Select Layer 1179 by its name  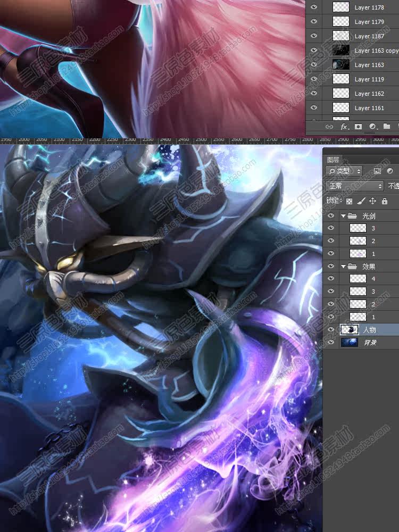coord(369,22)
